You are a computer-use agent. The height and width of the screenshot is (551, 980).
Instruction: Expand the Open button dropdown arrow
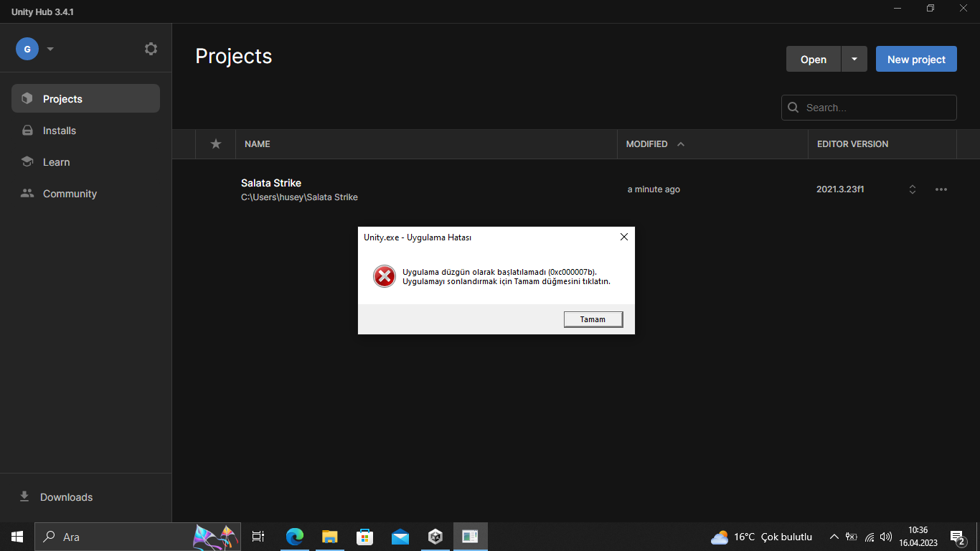point(854,60)
